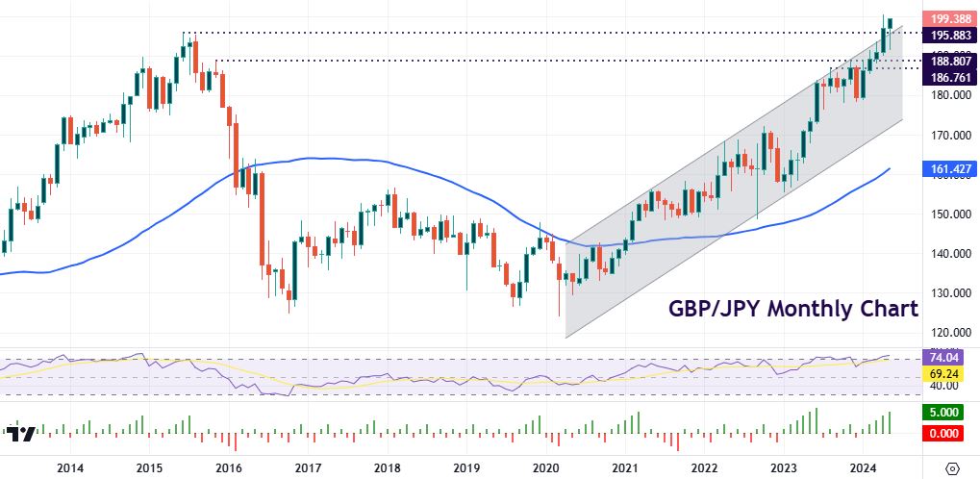The image size is (980, 479).
Task: Click the TradingView logo icon
Action: point(24,432)
